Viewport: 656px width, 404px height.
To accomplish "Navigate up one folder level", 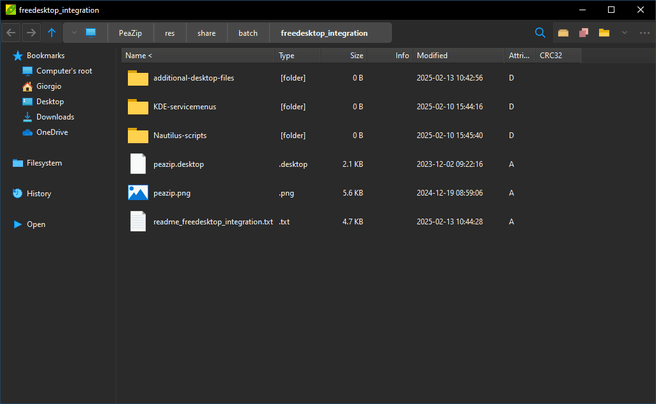I will (x=51, y=33).
